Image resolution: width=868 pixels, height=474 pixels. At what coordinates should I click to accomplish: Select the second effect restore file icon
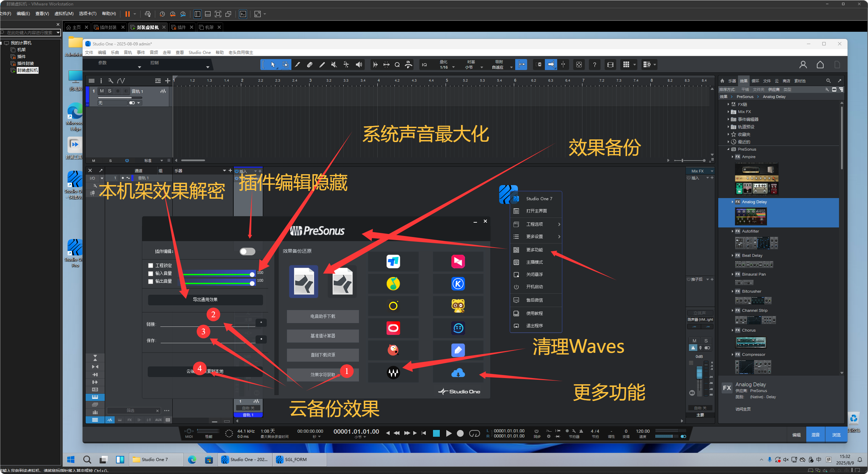pos(342,281)
